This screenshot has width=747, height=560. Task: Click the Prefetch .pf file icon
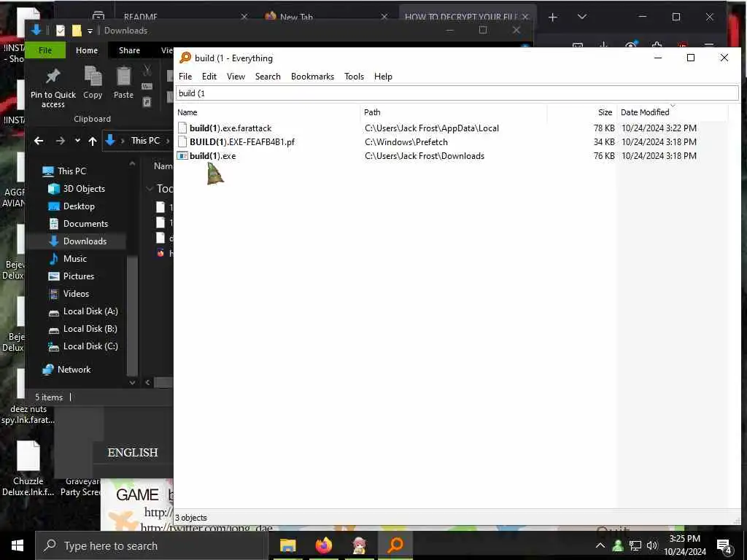point(182,141)
